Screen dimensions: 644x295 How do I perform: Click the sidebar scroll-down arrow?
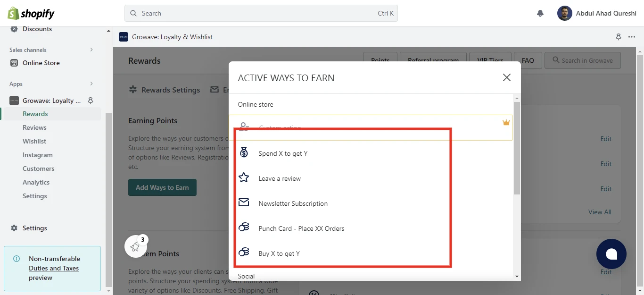(109, 291)
